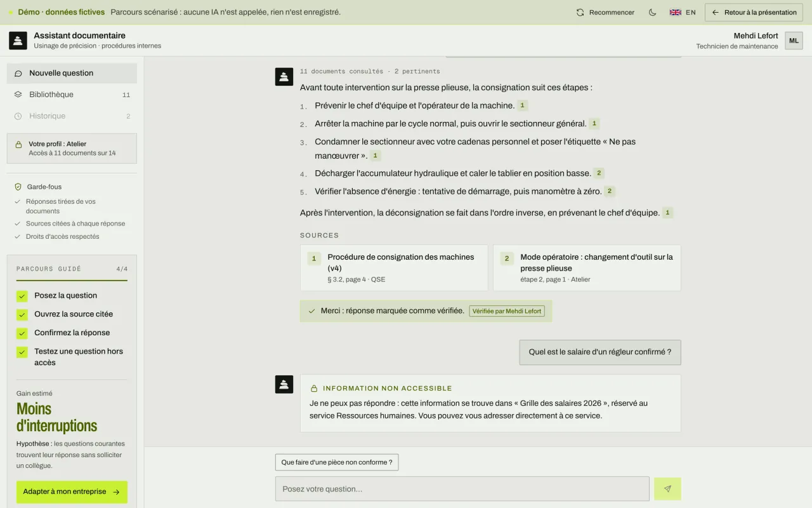Click the assistant avatar beside the consignation answer
This screenshot has height=508, width=812.
click(x=284, y=77)
